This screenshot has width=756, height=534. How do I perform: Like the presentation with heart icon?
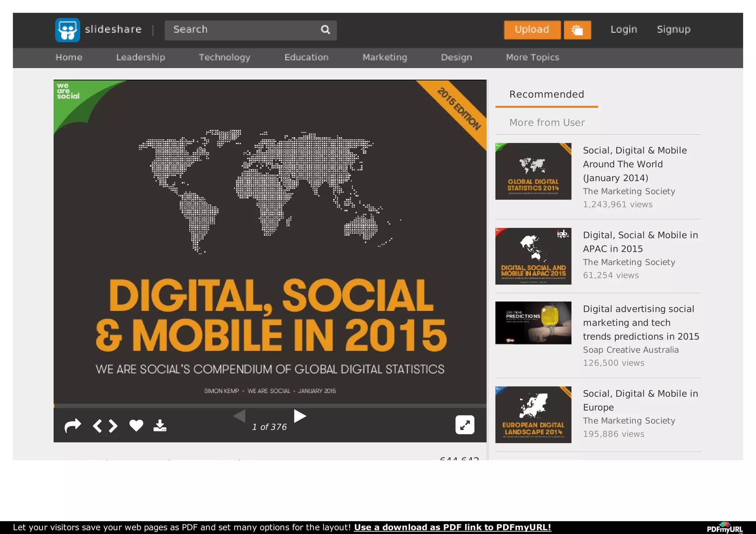coord(136,426)
